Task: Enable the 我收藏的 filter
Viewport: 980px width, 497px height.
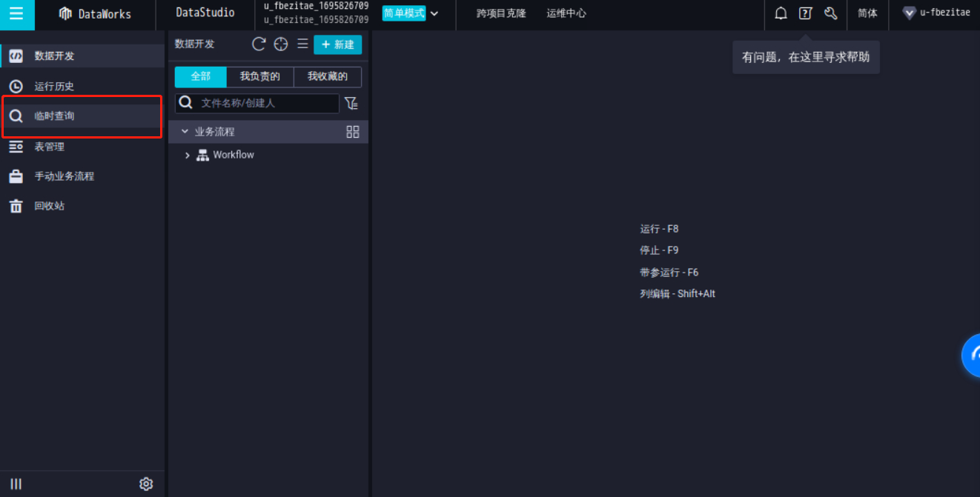Action: [327, 76]
